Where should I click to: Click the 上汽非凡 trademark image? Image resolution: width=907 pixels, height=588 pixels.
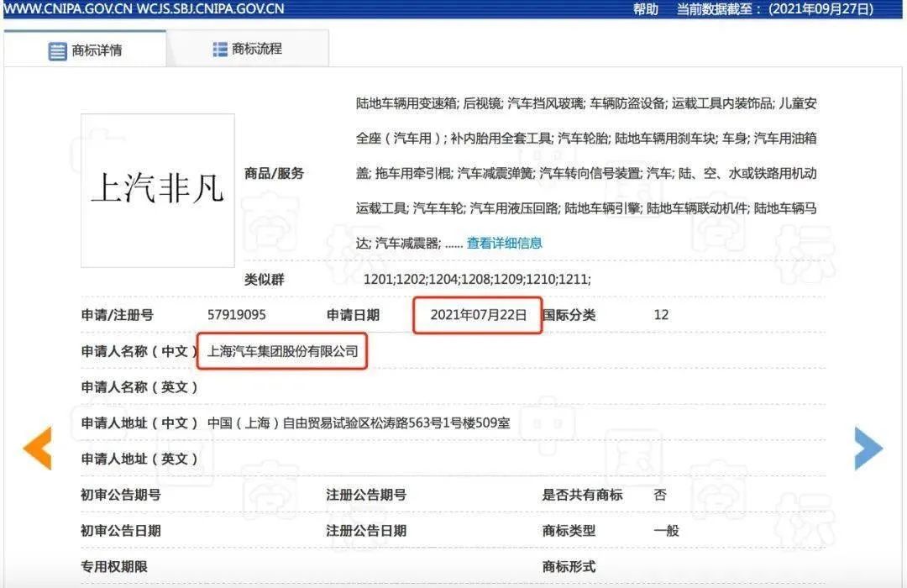pyautogui.click(x=158, y=191)
